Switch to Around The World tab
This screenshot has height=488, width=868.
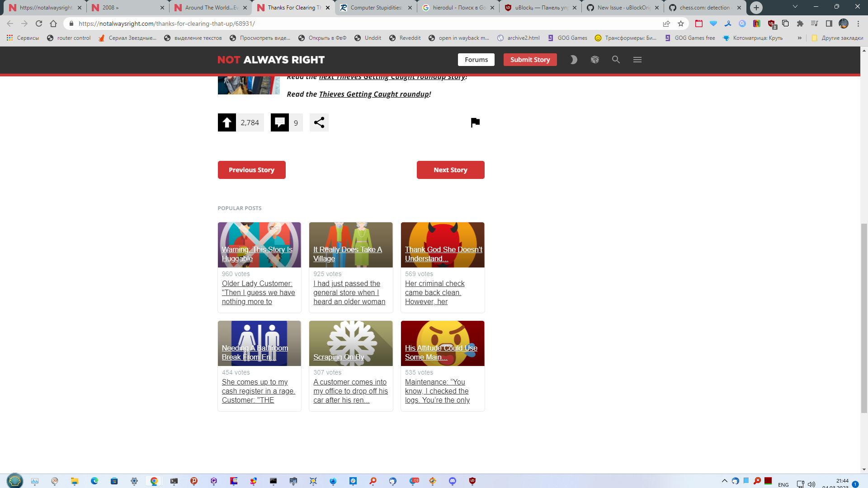pyautogui.click(x=211, y=8)
